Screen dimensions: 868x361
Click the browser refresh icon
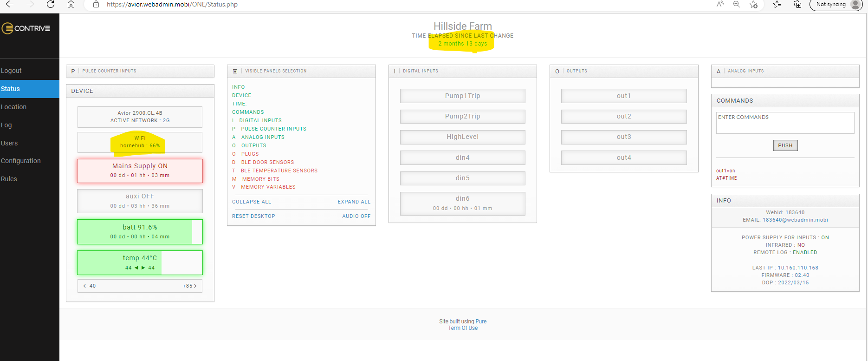click(51, 5)
